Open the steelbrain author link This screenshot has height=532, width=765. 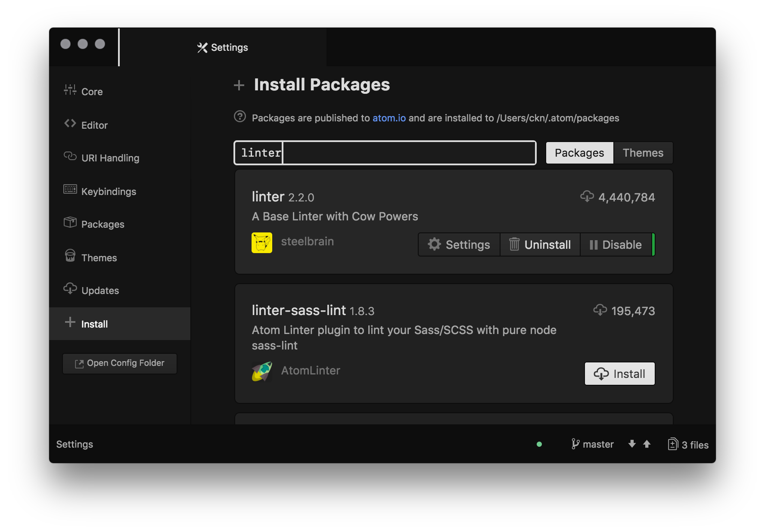coord(307,241)
